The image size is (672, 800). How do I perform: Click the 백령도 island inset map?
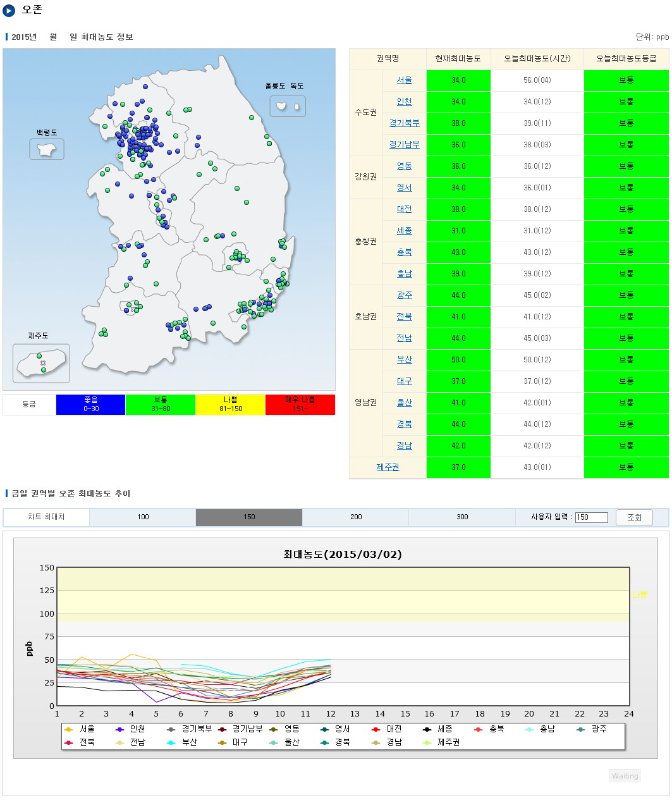tap(47, 149)
